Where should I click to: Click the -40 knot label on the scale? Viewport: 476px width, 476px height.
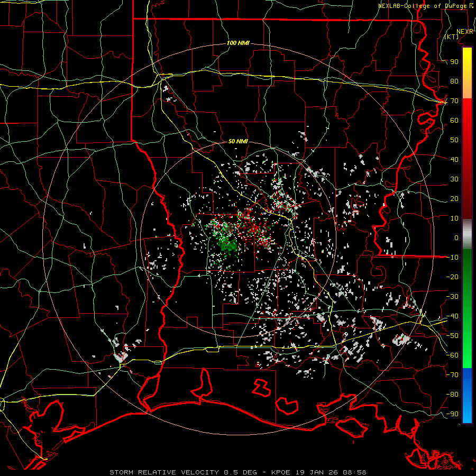[452, 316]
